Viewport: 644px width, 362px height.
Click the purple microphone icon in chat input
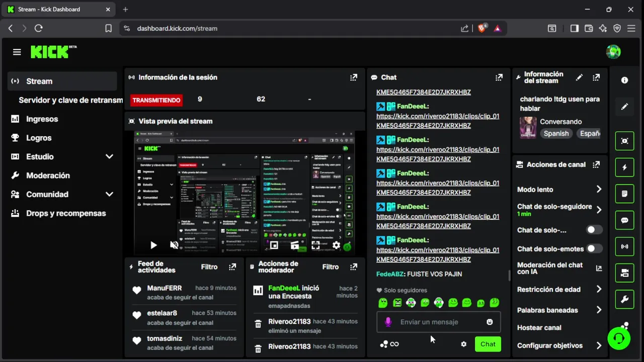click(x=388, y=322)
